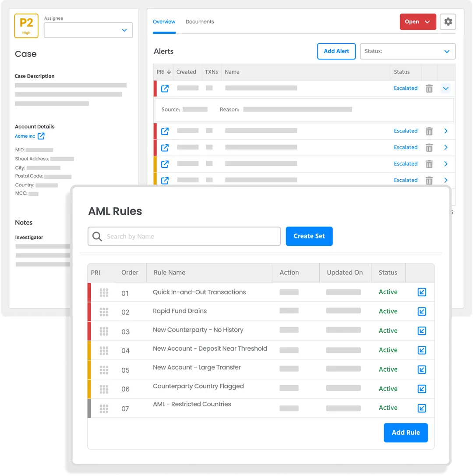Grab the drag handle of rule 05
473x476 pixels.
coord(104,370)
